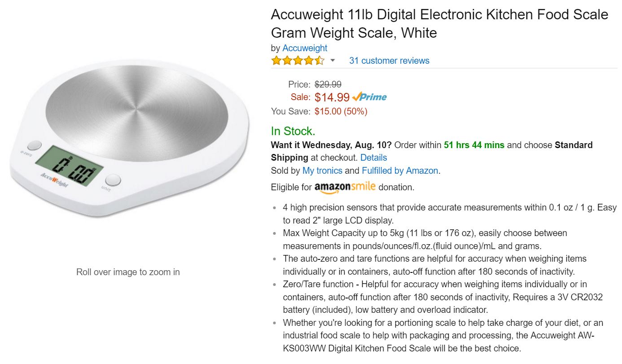Viewport: 622px width, 364px height.
Task: Click the product title heading
Action: 439,23
